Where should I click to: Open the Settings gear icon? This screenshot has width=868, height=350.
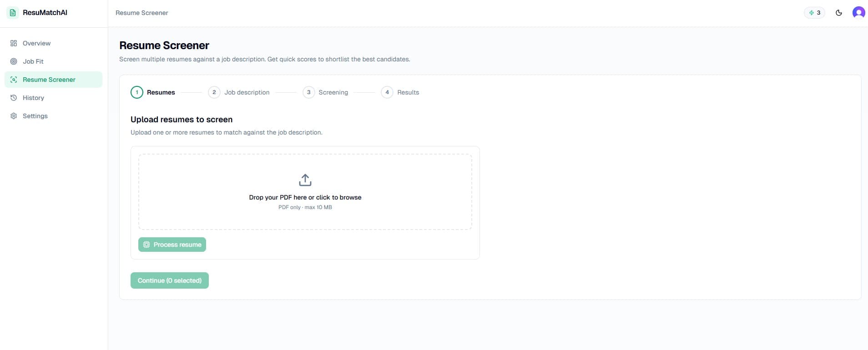tap(14, 116)
